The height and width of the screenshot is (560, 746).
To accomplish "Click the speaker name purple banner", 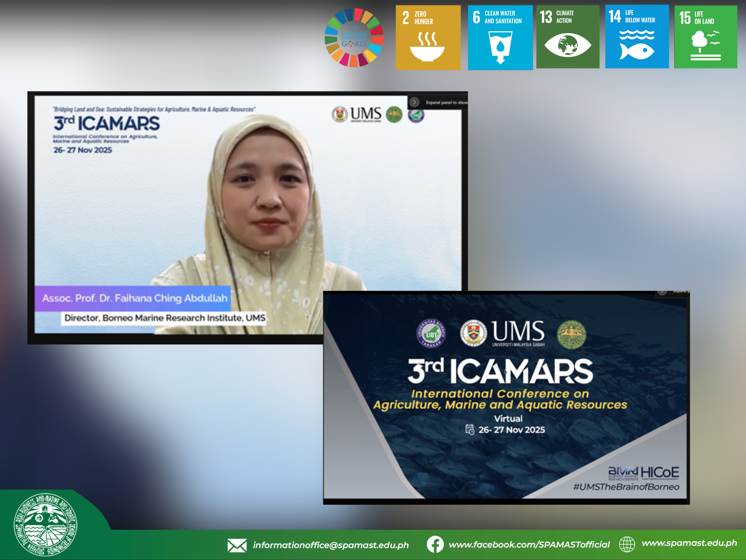I will [133, 298].
